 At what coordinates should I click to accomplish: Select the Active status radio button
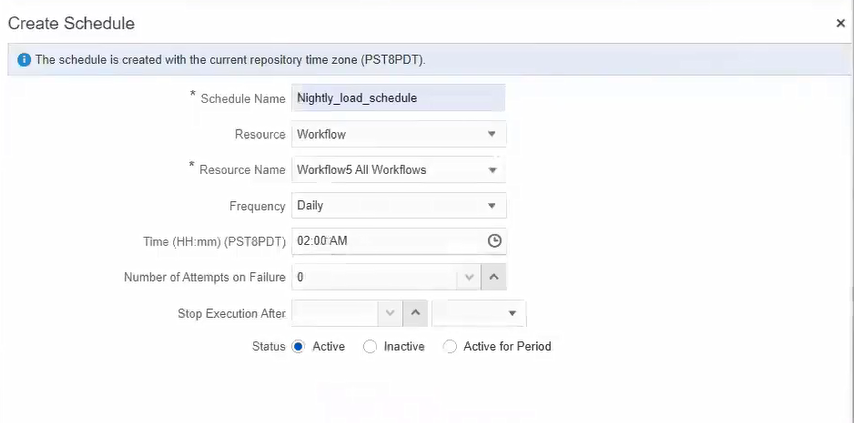[x=298, y=347]
